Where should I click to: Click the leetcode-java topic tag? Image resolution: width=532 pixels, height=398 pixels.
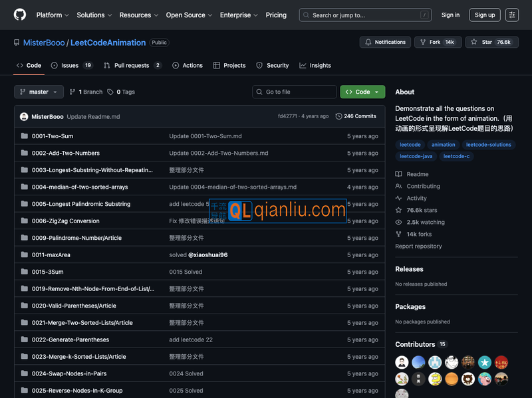[x=416, y=156]
